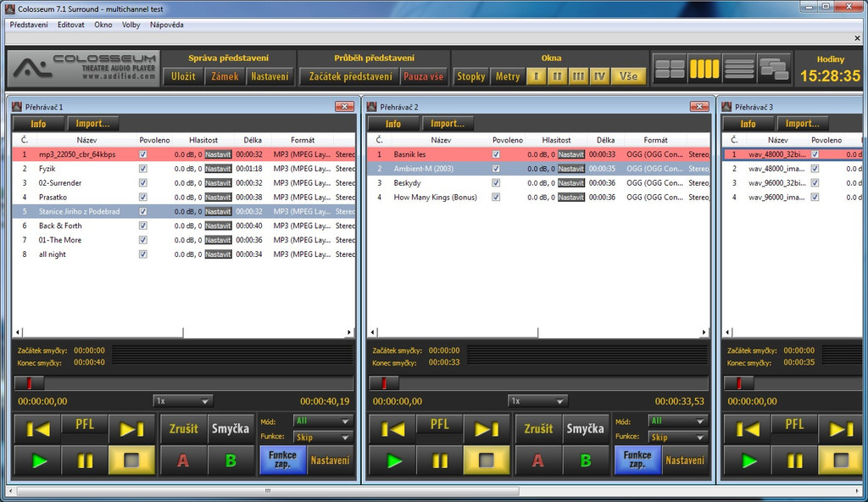This screenshot has height=502, width=868.
Task: Click the green Play button in Přehrávač 1
Action: [38, 460]
